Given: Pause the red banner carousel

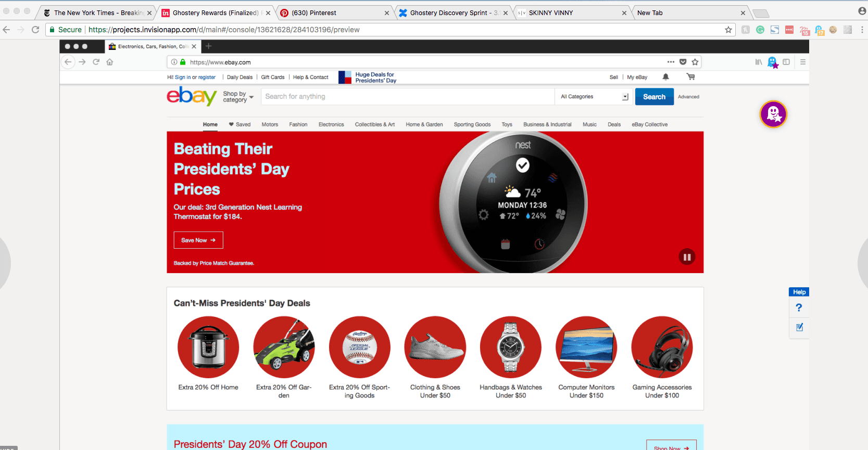Looking at the screenshot, I should coord(687,257).
